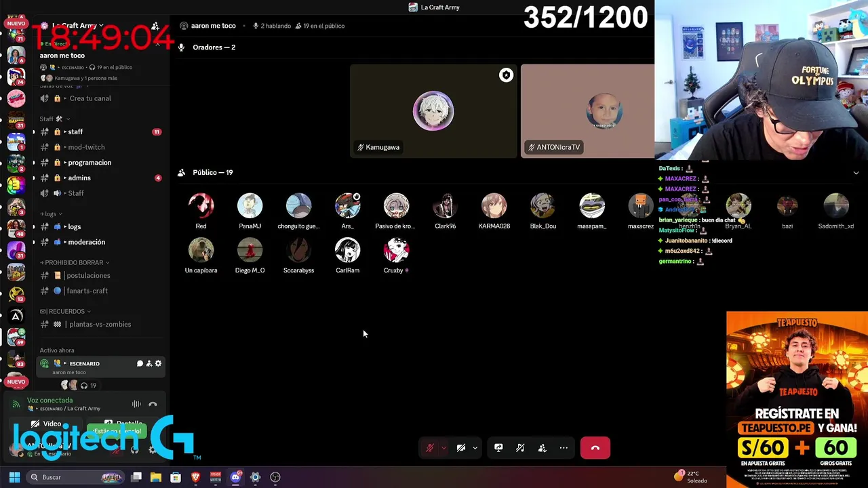Open more options ellipsis in call bar
This screenshot has width=868, height=488.
(x=564, y=448)
